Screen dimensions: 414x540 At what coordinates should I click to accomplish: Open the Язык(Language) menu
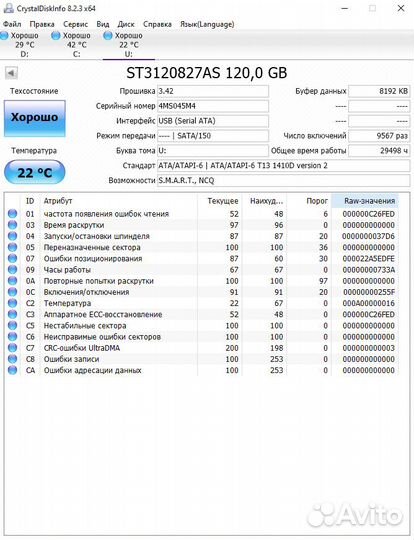(207, 24)
